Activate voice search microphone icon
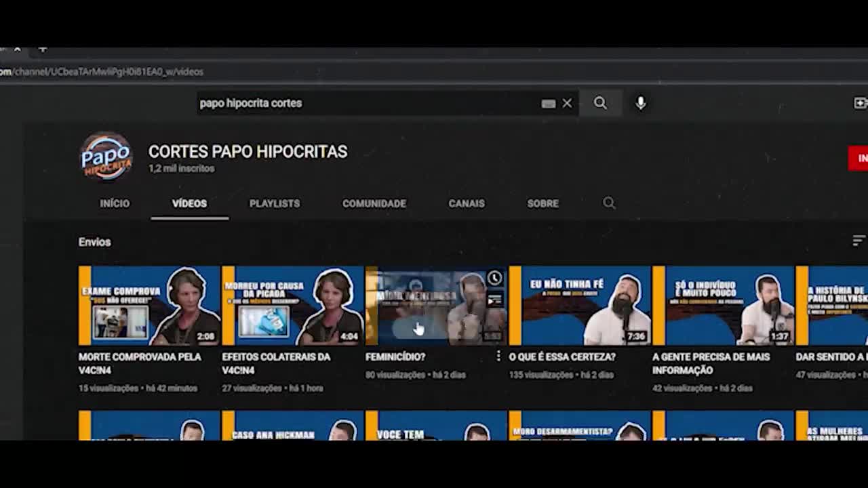Image resolution: width=868 pixels, height=488 pixels. coord(641,103)
